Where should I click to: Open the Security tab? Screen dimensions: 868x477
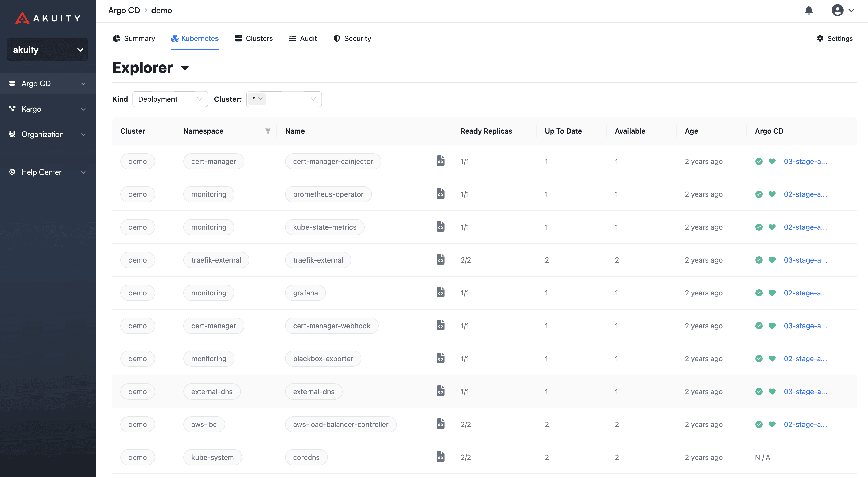pos(352,38)
